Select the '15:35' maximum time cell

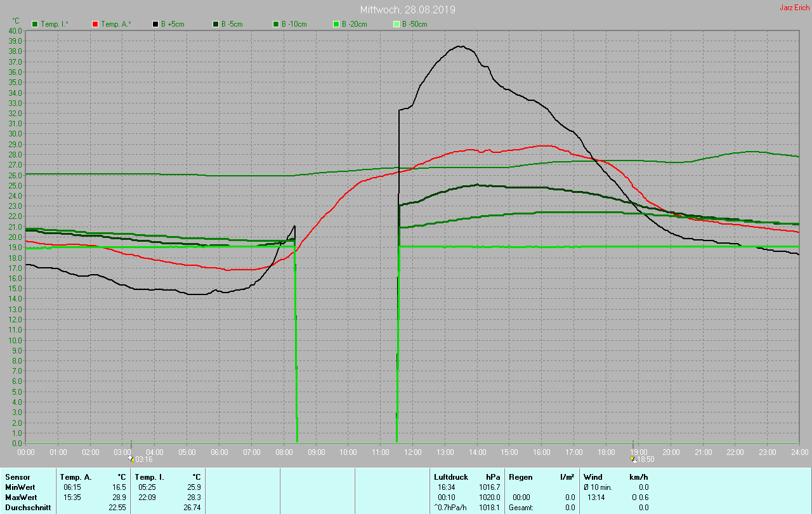tap(72, 497)
